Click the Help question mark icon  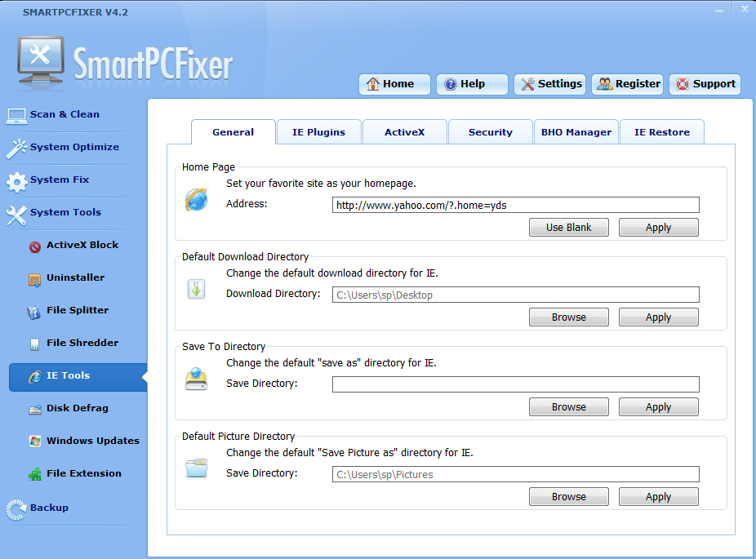(451, 84)
